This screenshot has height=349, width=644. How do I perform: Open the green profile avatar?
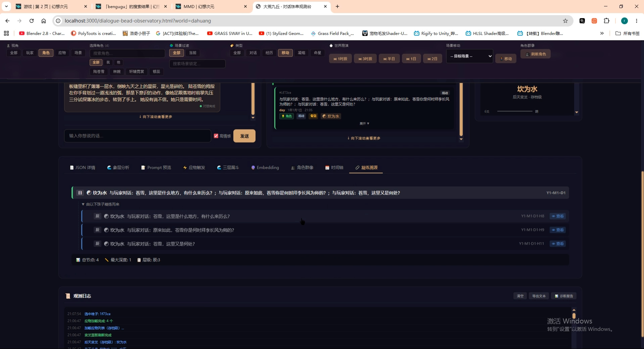pyautogui.click(x=625, y=21)
